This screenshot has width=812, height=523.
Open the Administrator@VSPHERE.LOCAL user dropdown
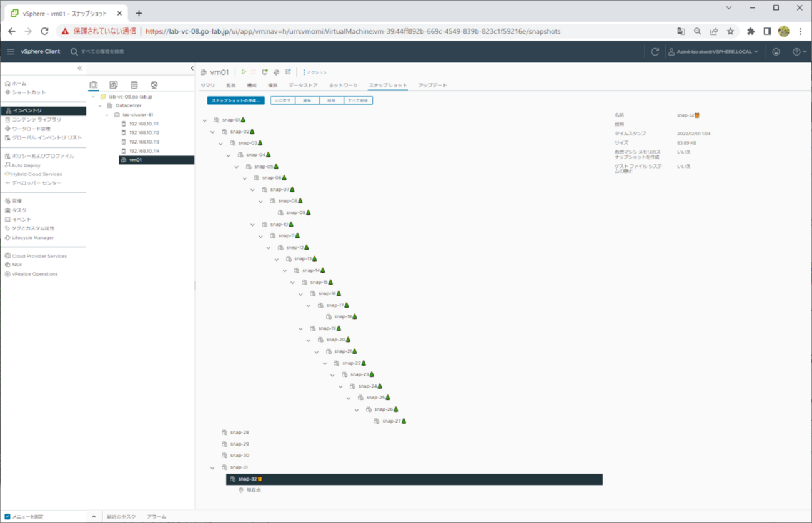[x=713, y=52]
